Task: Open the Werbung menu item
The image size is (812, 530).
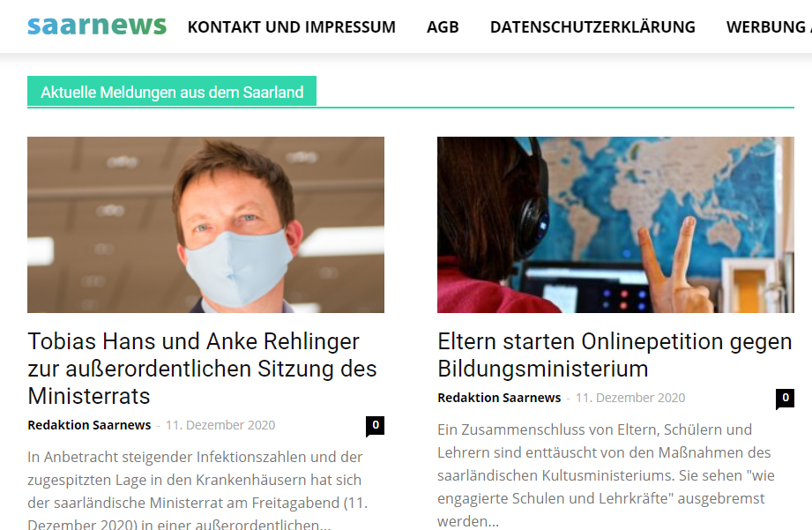Action: tap(769, 27)
